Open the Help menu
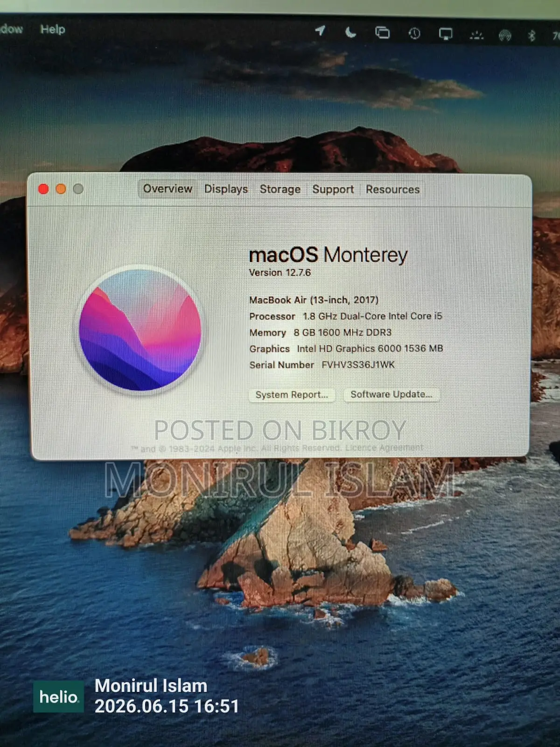 pos(53,29)
